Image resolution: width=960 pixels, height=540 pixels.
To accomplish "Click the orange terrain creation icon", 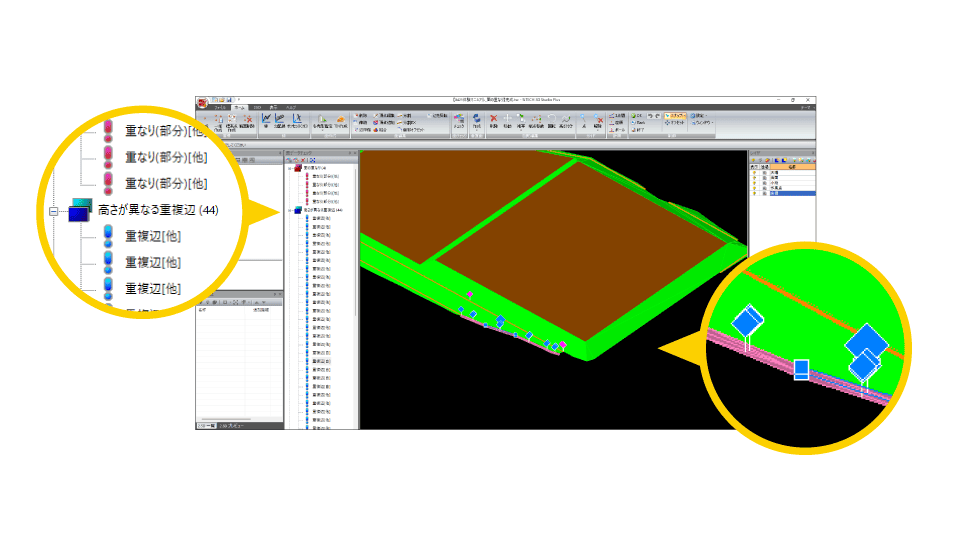I will [341, 120].
